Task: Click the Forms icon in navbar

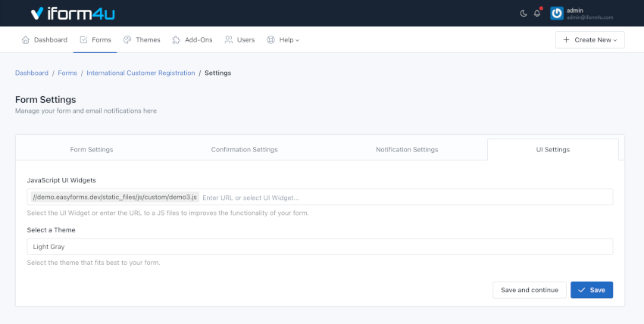Action: pos(84,39)
